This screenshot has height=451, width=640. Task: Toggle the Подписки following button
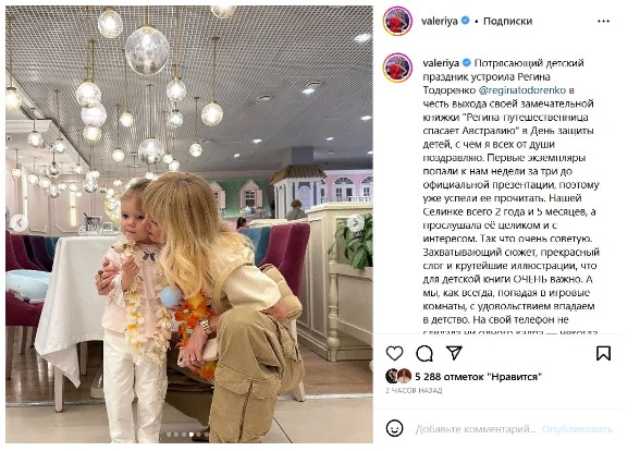(507, 21)
